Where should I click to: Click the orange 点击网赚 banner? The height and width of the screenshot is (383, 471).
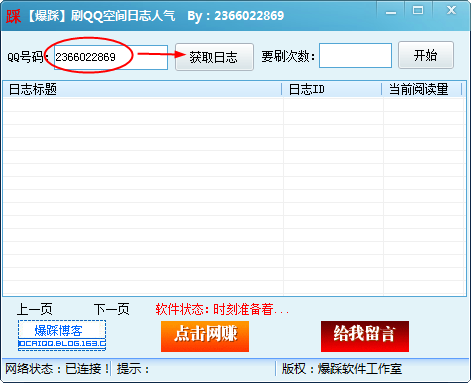coord(205,336)
